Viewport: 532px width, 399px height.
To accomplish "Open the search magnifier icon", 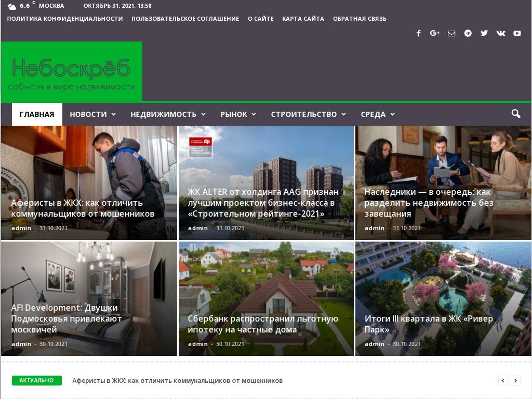I will coord(515,114).
